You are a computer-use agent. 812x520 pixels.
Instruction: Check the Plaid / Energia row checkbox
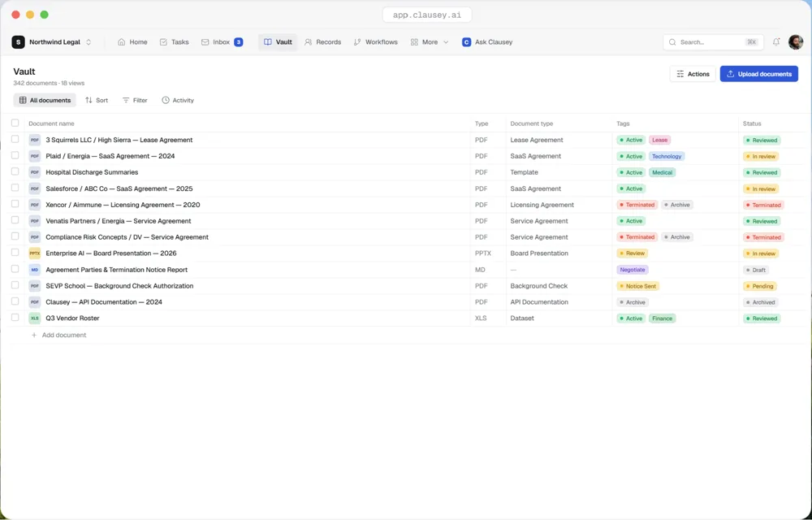pos(15,155)
